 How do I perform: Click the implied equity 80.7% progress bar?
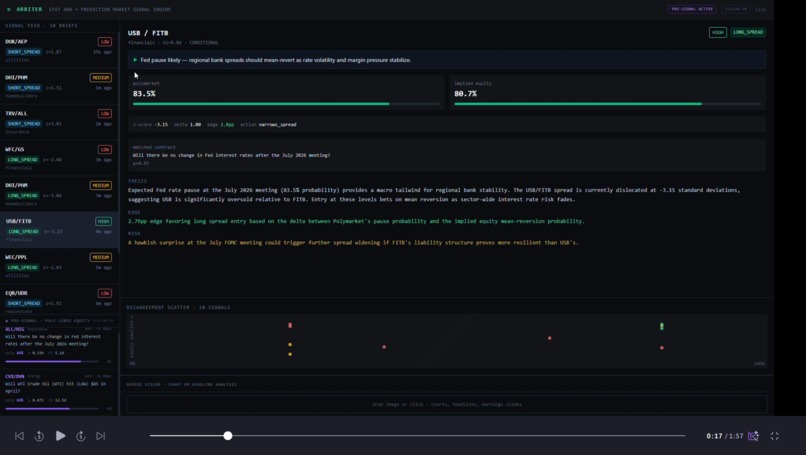tap(608, 104)
